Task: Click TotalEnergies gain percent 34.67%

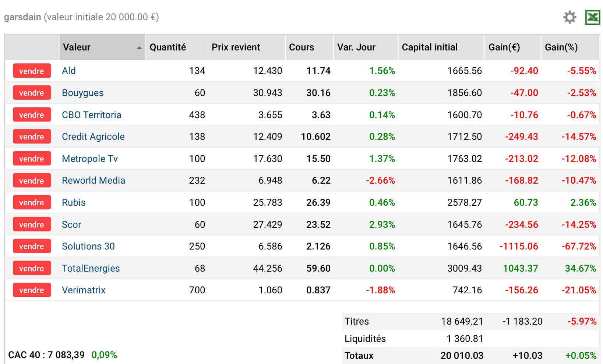Action: [x=581, y=268]
